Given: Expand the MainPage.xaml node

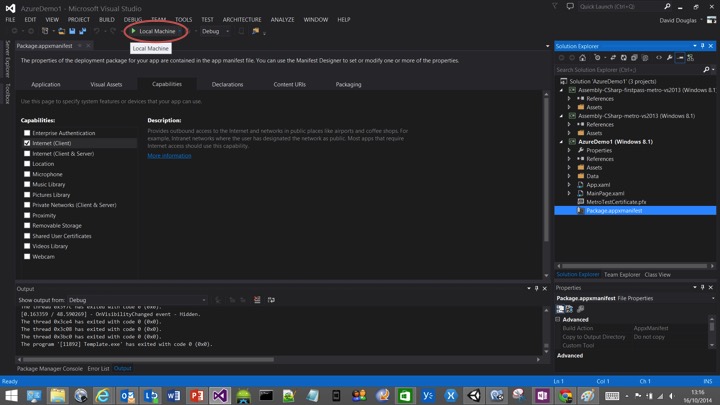Looking at the screenshot, I should coord(569,193).
